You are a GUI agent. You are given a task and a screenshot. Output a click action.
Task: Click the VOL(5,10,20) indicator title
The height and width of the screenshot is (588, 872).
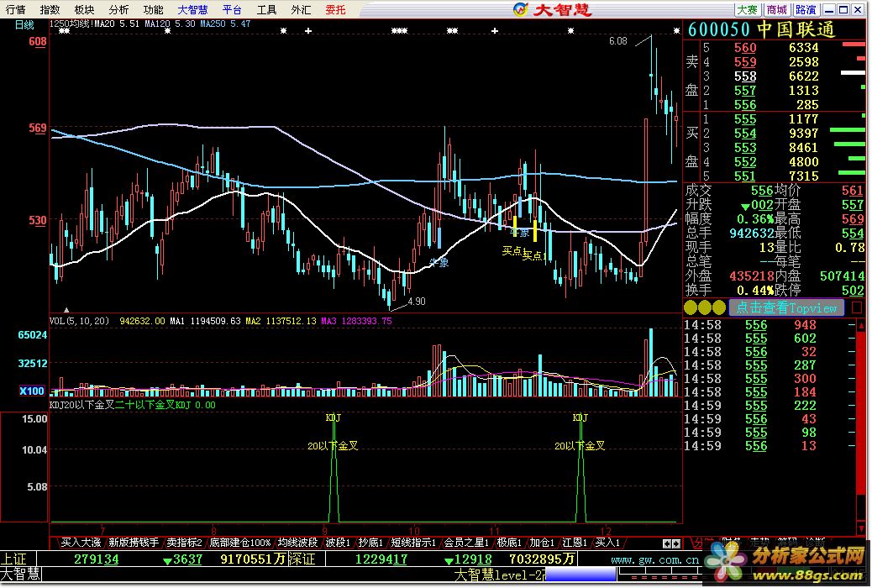[x=80, y=321]
